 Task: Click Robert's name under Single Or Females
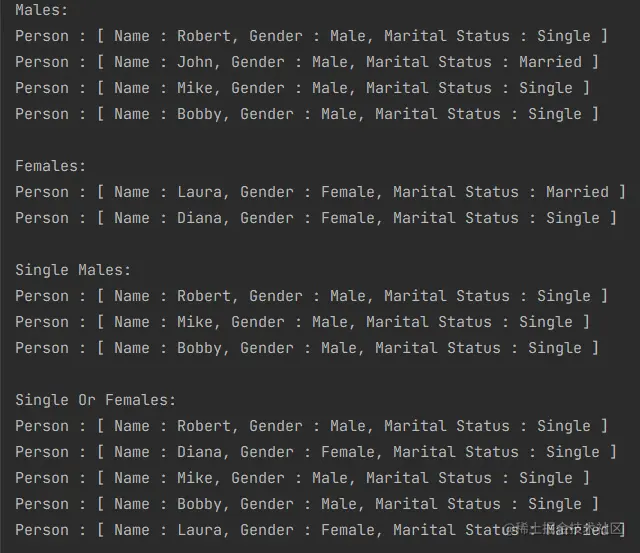click(204, 426)
